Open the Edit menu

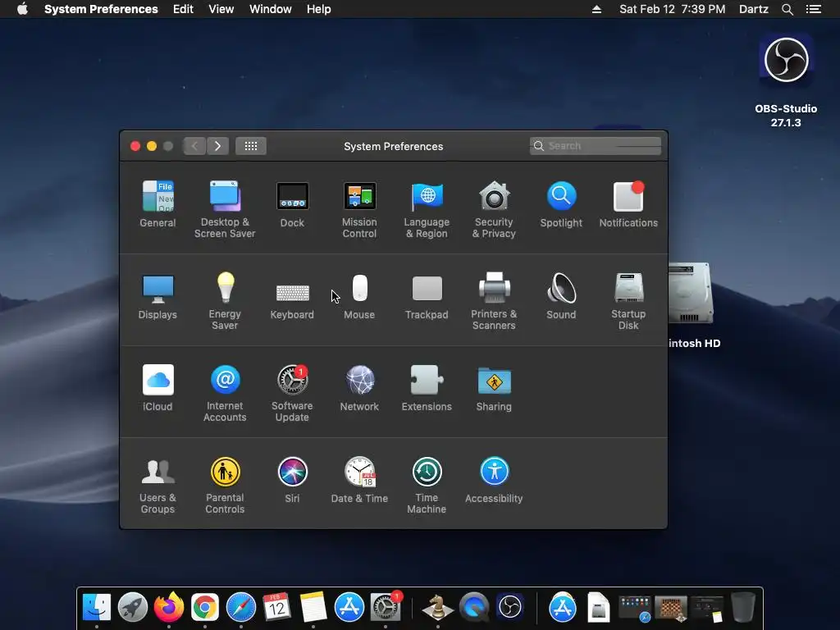tap(183, 9)
